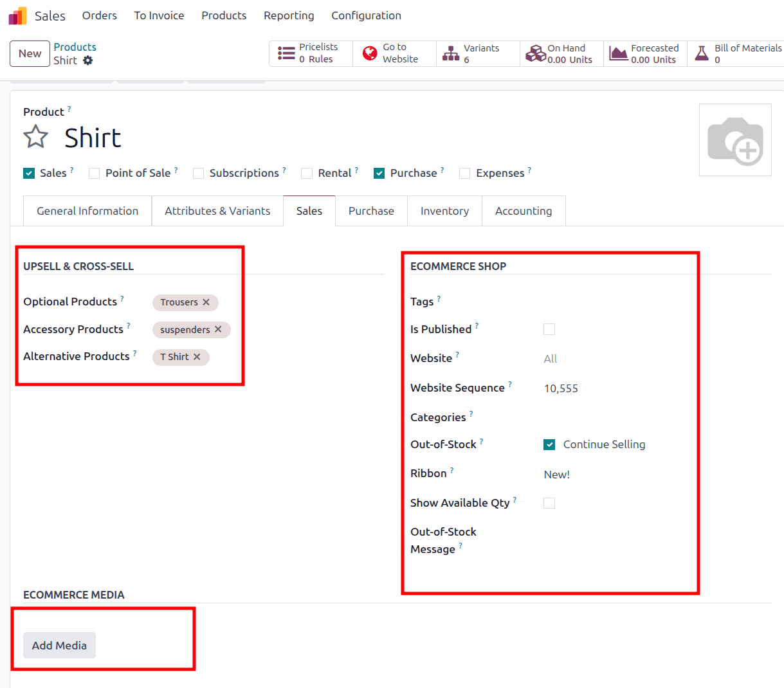Enable the Subscriptions checkbox

tap(199, 173)
